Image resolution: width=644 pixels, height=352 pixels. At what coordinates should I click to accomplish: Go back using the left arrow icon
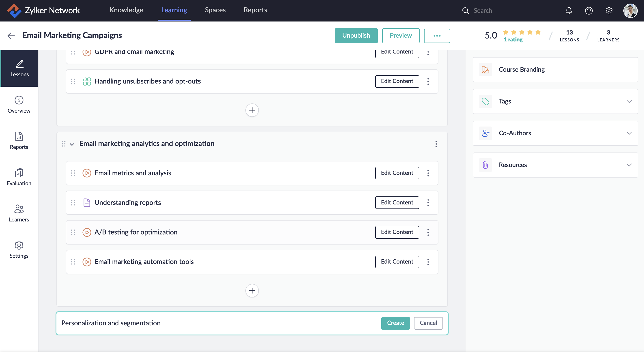11,36
